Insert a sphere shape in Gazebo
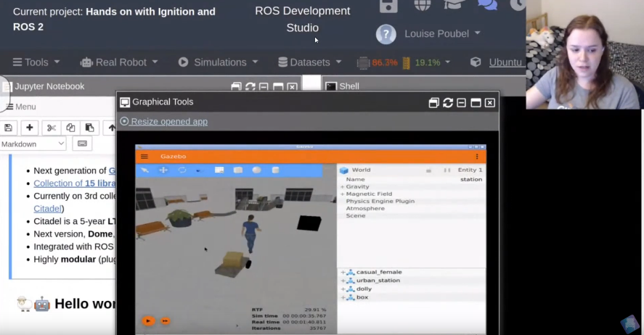This screenshot has width=644, height=335. click(257, 170)
